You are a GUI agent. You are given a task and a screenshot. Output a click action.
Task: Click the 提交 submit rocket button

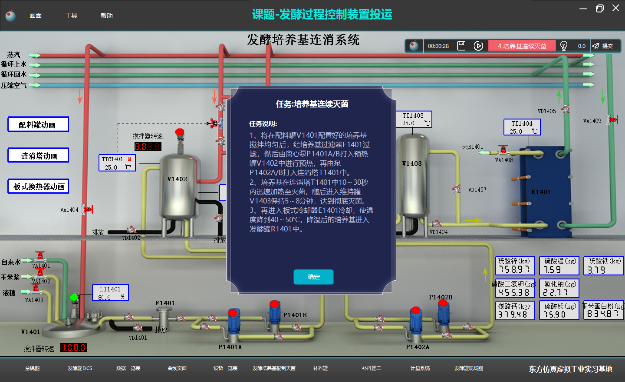(603, 46)
